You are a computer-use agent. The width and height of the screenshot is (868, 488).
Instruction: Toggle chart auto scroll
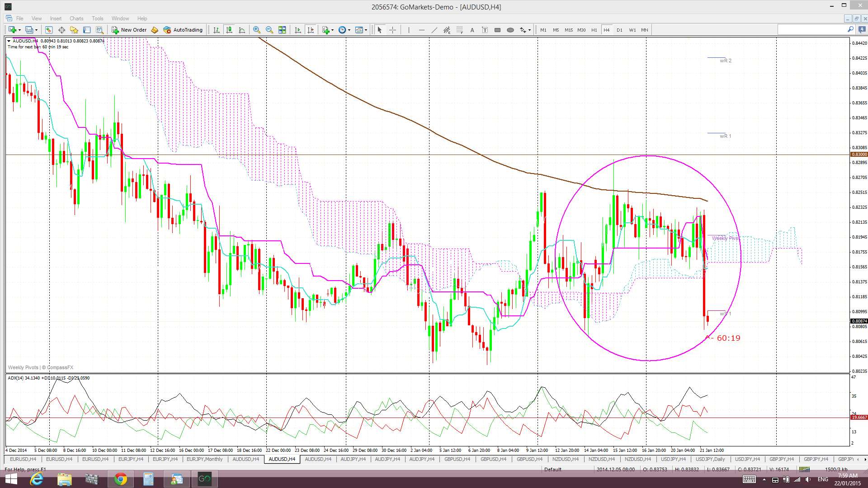[x=297, y=30]
